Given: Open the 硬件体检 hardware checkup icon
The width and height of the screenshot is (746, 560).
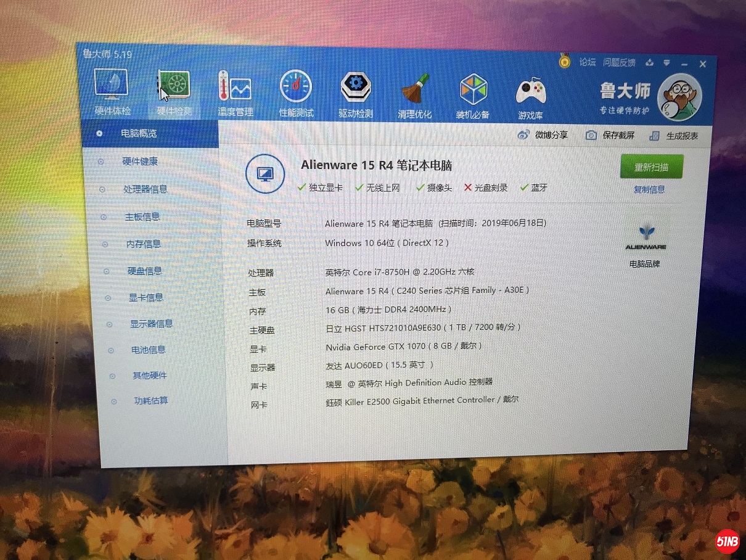Looking at the screenshot, I should pyautogui.click(x=111, y=86).
